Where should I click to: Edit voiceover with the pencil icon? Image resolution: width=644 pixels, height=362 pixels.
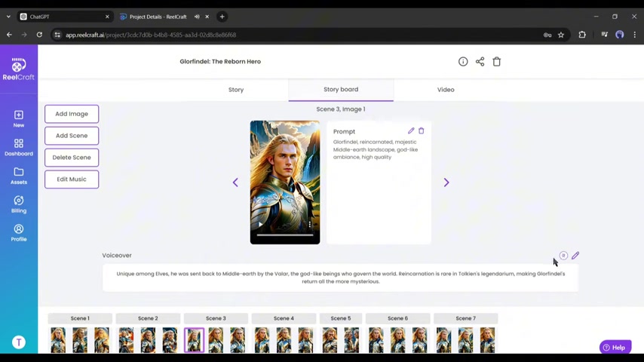point(575,256)
